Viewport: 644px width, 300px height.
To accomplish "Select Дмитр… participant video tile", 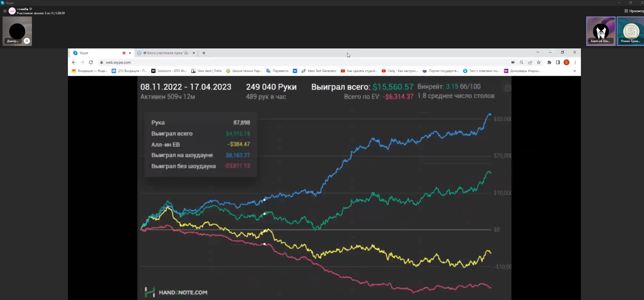I will (17, 31).
